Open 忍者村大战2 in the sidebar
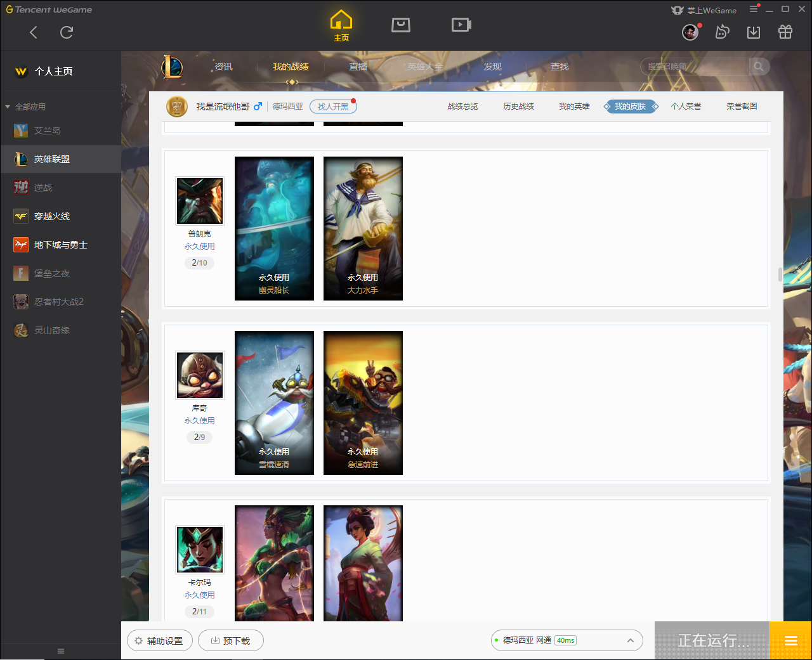This screenshot has height=660, width=812. (x=60, y=302)
